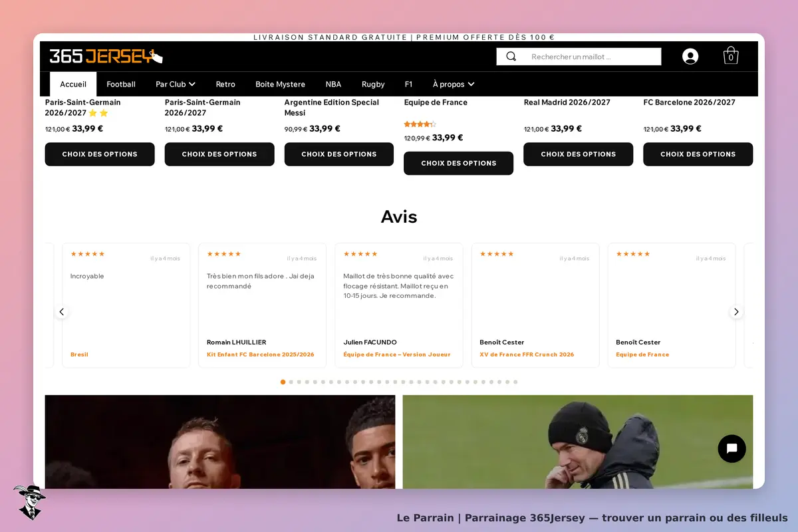Choose options for Real Madrid 2026/2027
Screen dimensions: 798x532
[579, 154]
